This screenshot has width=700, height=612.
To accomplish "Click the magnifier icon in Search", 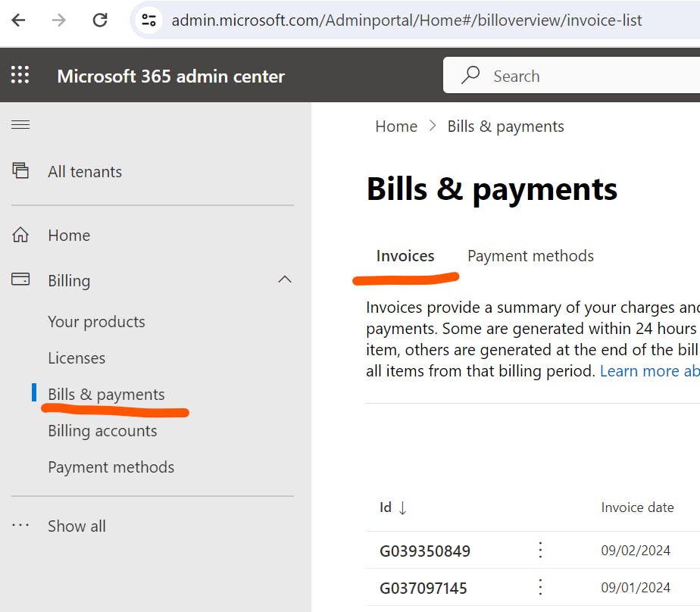I will pos(470,75).
